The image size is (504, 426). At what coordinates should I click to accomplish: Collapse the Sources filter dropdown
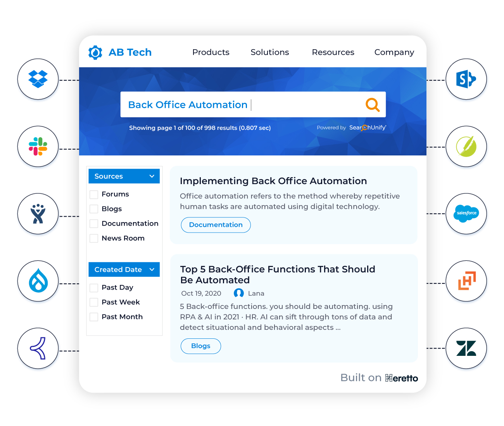(124, 176)
